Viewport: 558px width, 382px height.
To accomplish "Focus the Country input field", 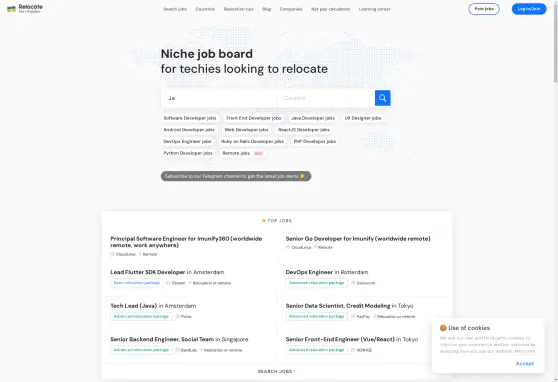I will (326, 98).
